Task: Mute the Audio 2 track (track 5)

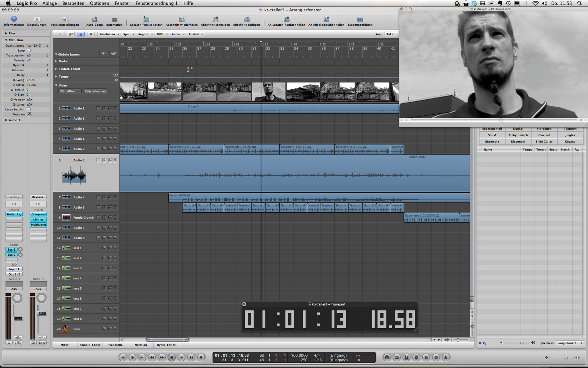Action: [110, 149]
